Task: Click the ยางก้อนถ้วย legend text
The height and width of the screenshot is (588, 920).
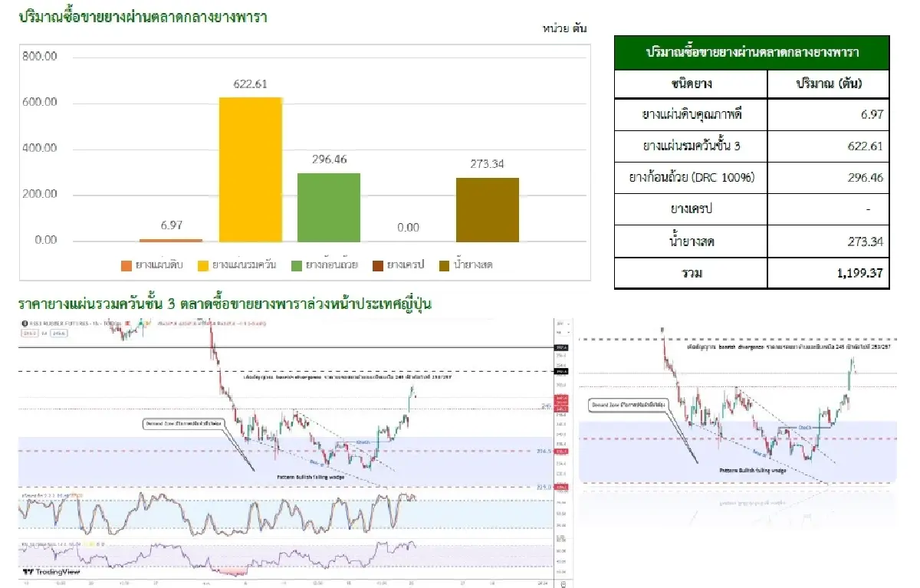Action: point(331,265)
